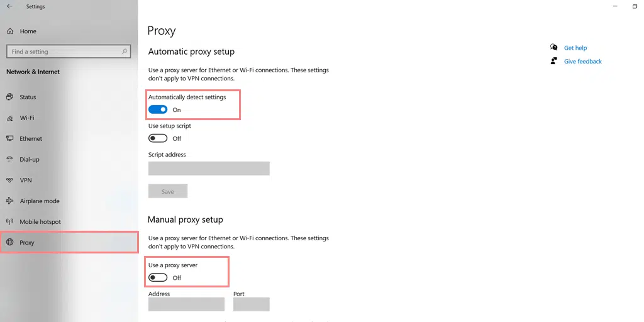Image resolution: width=644 pixels, height=322 pixels.
Task: Click the VPN icon in sidebar
Action: pos(9,180)
